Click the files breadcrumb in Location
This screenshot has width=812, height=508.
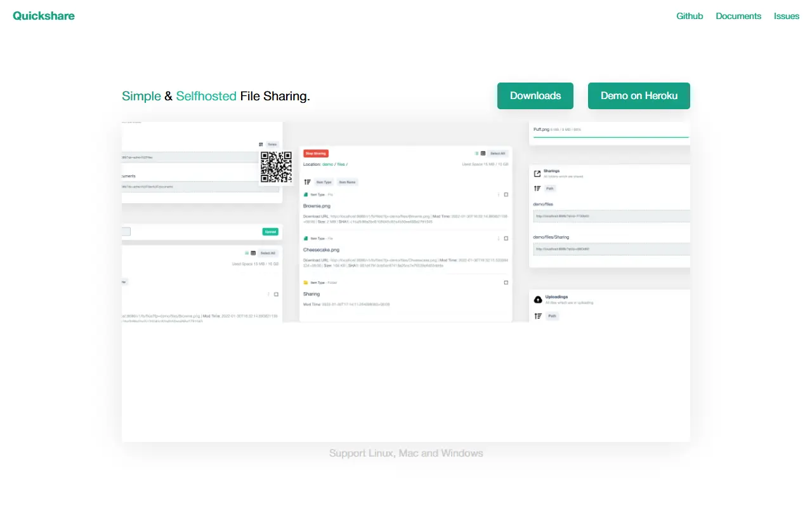pos(340,164)
